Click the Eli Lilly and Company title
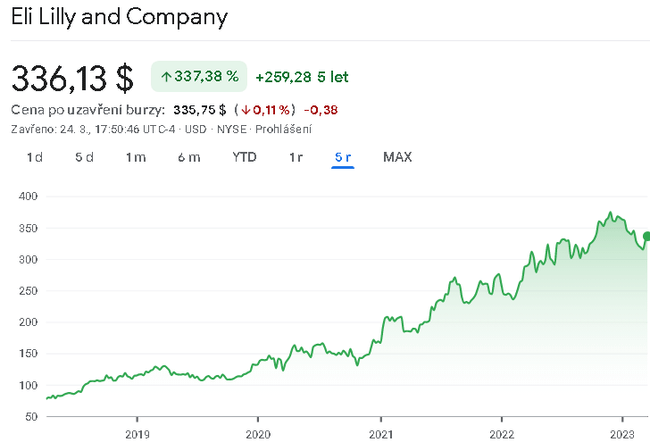 119,18
